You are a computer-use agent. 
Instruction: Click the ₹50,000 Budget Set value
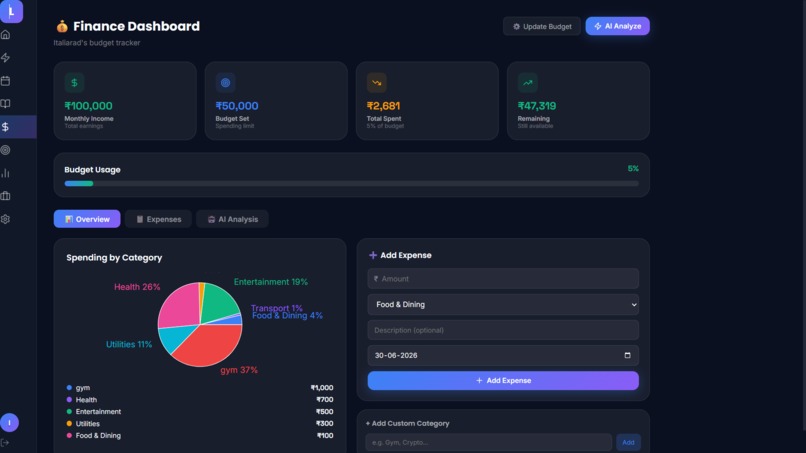click(237, 106)
